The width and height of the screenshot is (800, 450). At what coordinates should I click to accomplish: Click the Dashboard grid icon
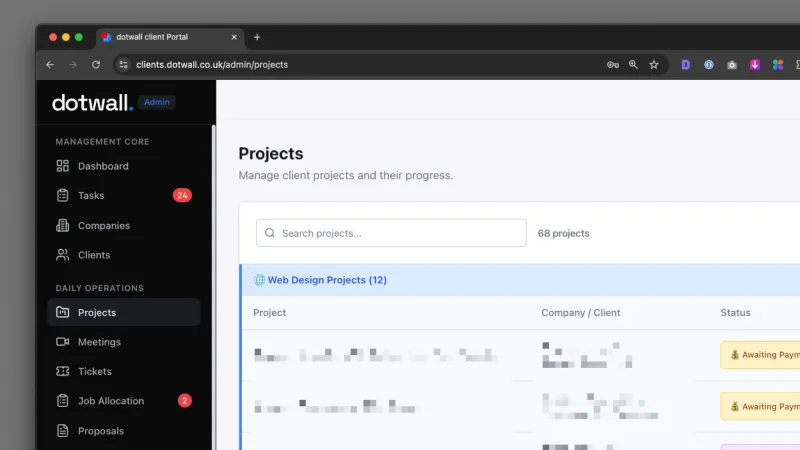pos(62,166)
